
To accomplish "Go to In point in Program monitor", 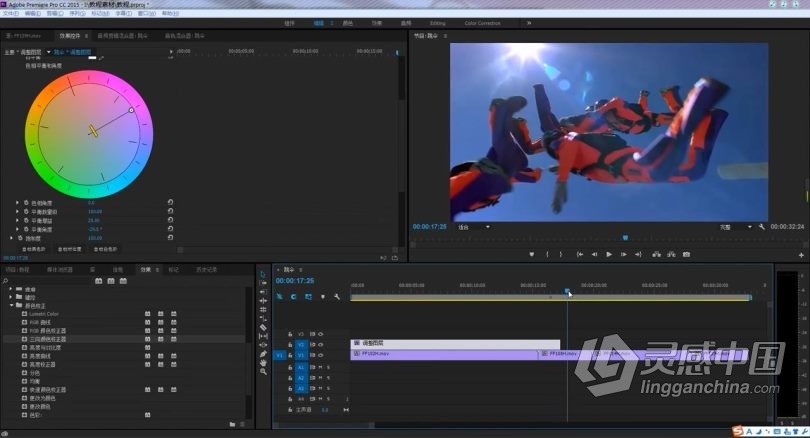I will click(x=580, y=254).
